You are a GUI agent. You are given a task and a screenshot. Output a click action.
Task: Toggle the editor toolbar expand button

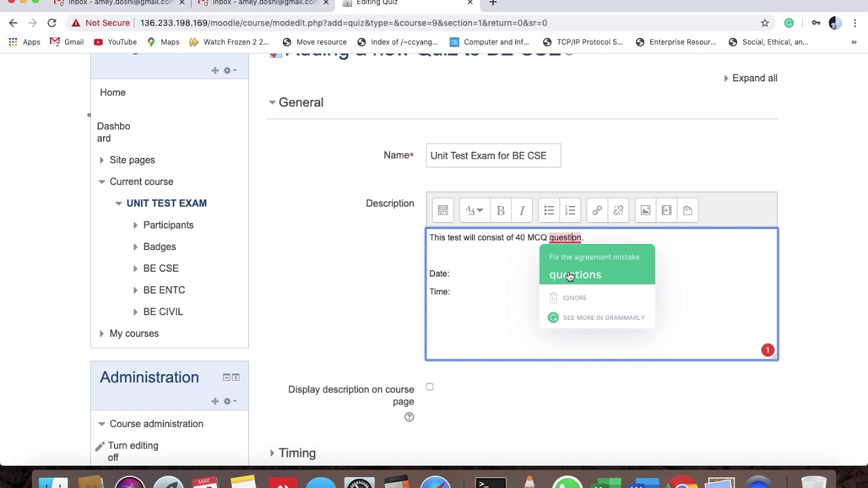point(443,210)
